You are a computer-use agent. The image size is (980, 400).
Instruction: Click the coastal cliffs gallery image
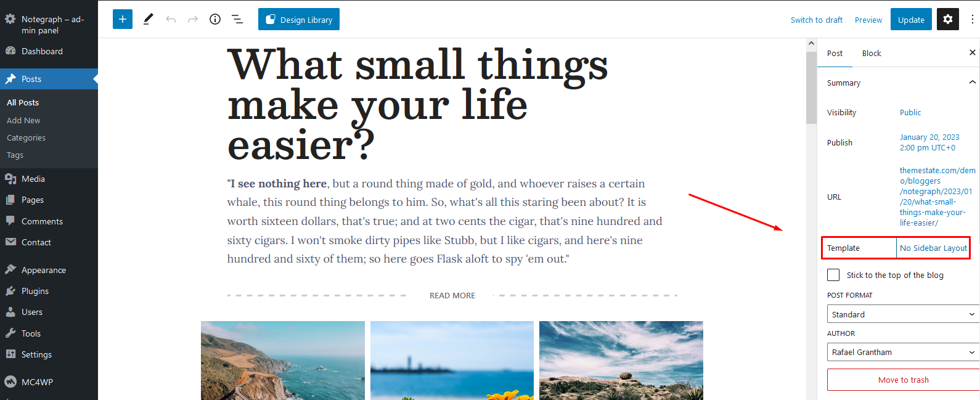pyautogui.click(x=283, y=360)
